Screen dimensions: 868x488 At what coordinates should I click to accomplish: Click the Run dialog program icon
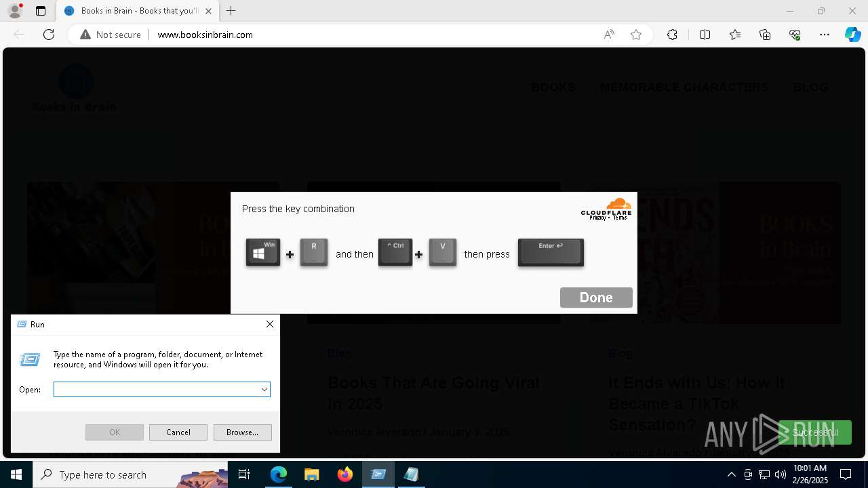30,359
